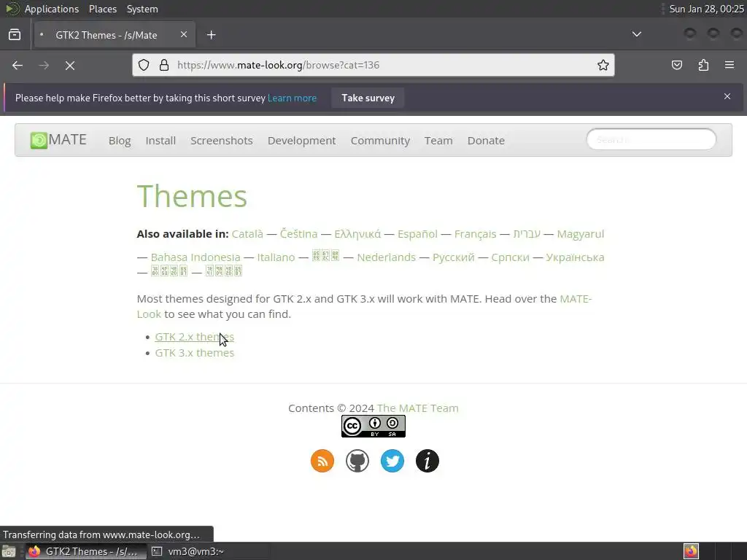Open the tracking protection shield icon

[144, 65]
